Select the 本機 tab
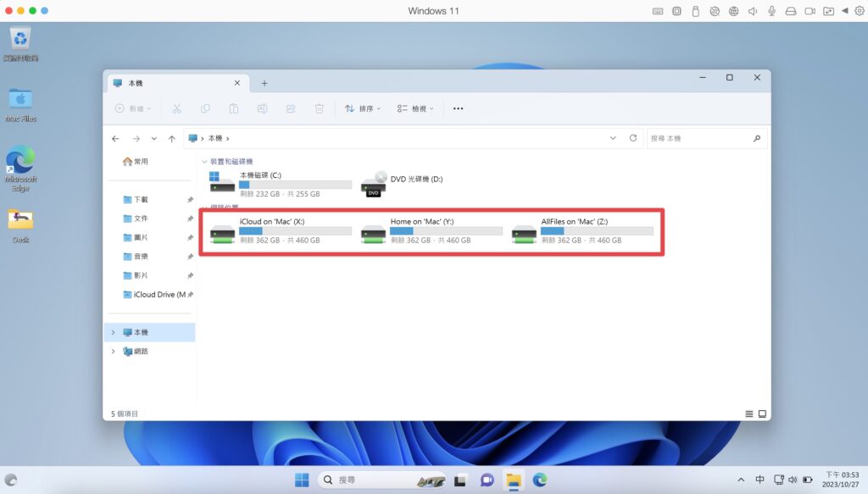 coord(177,83)
